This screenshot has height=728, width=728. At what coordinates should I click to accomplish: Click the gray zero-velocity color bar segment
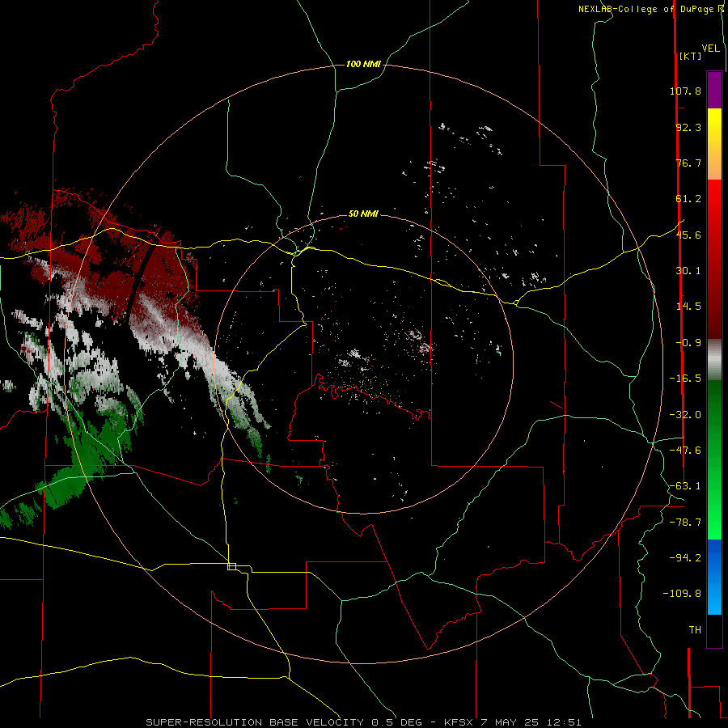(714, 359)
